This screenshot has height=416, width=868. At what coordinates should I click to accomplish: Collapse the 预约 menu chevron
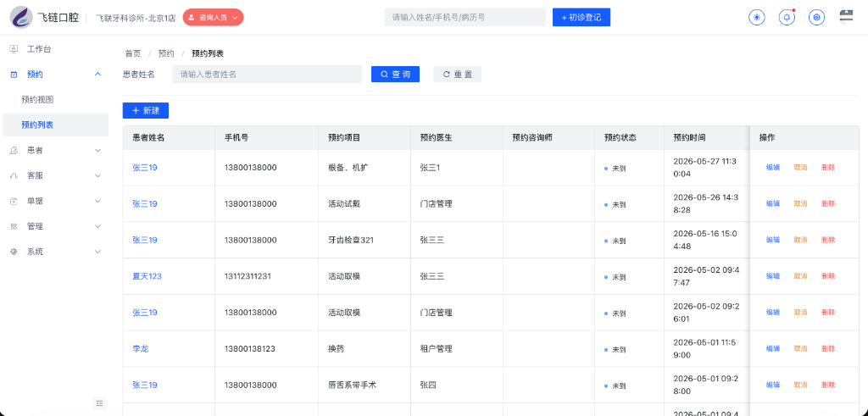(98, 74)
